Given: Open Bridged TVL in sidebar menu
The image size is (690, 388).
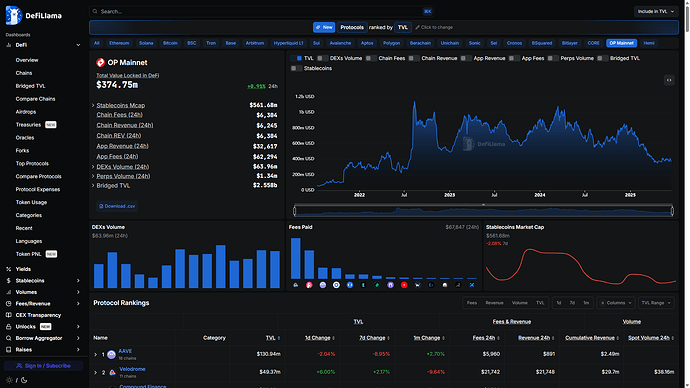Looking at the screenshot, I should coord(30,86).
